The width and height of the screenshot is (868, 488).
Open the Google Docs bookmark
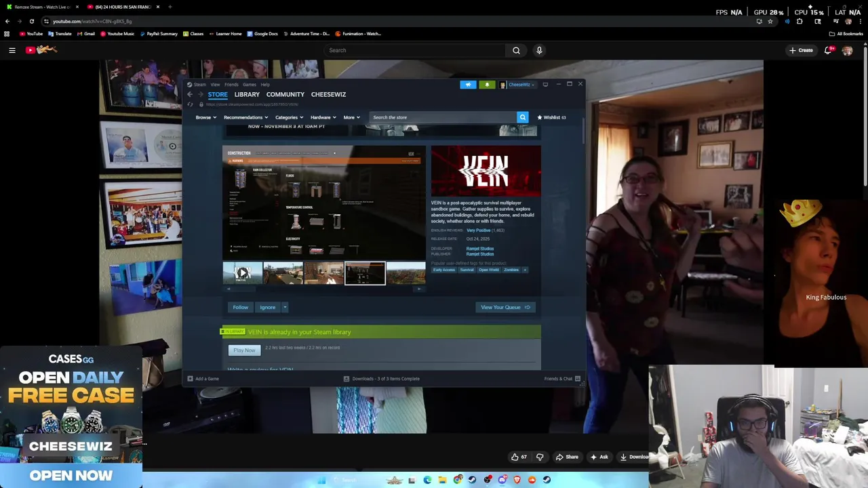pos(262,34)
